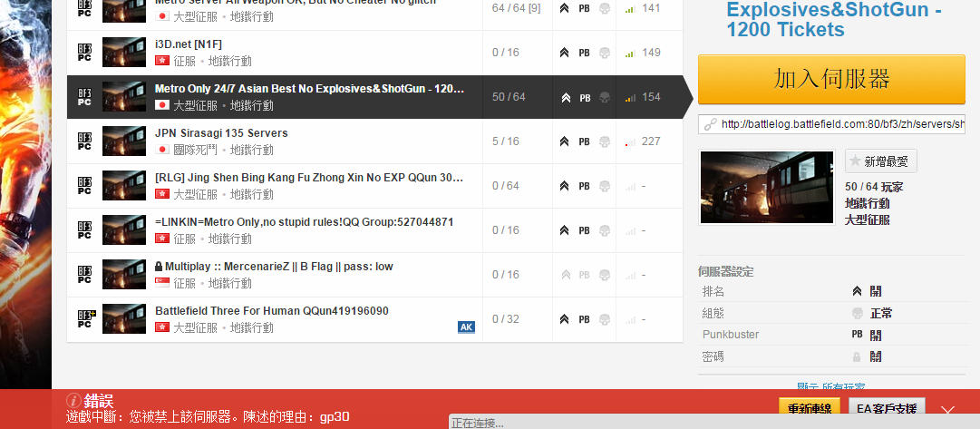Click the AK badge on Battlefield Three For Human
Screen dimensions: 980x429
click(466, 327)
